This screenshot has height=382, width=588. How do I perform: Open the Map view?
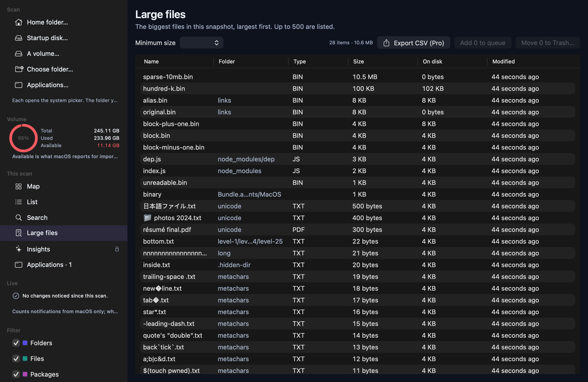pyautogui.click(x=64, y=186)
